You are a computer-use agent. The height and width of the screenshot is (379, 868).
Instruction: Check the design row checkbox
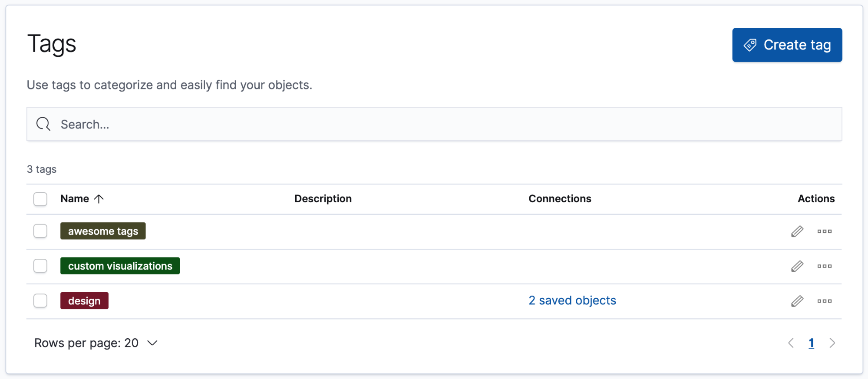pyautogui.click(x=40, y=300)
